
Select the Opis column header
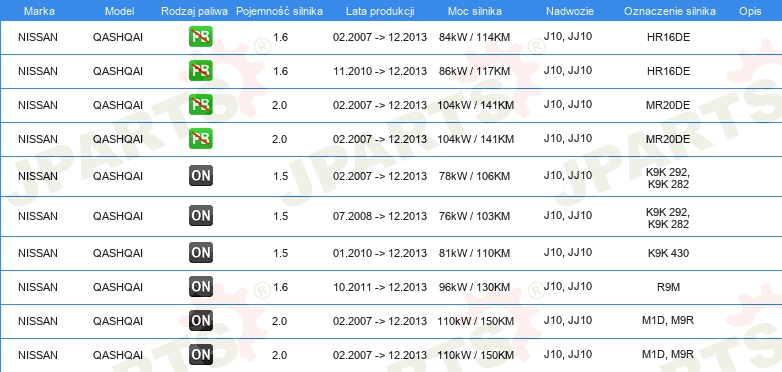[750, 11]
